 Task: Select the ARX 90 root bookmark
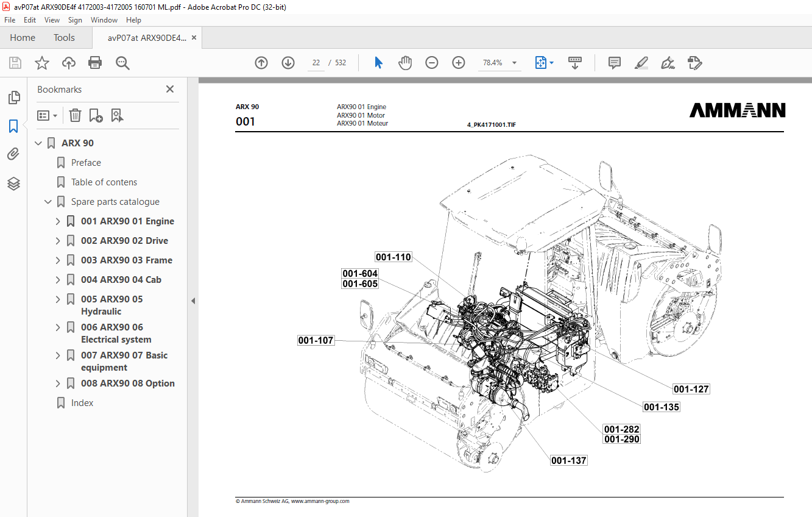[x=77, y=143]
